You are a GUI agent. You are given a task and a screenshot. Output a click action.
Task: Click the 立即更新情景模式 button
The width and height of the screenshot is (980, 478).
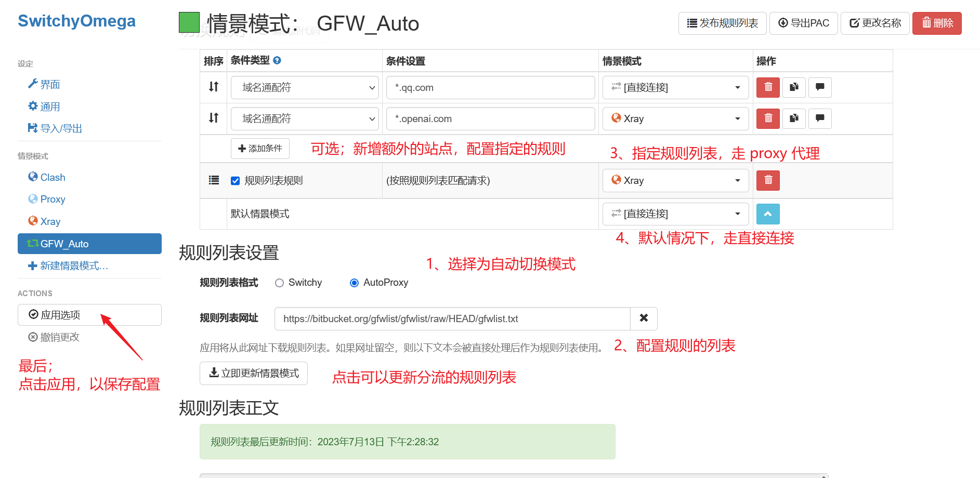[x=253, y=373]
